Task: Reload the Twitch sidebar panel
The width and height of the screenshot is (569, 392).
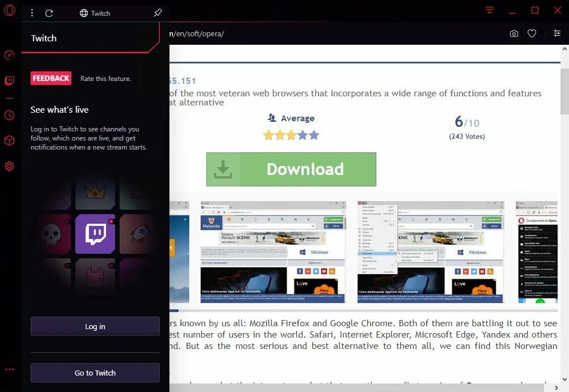Action: 49,14
